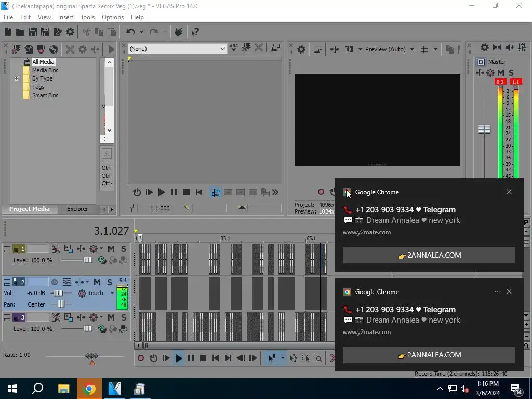This screenshot has height=399, width=532.
Task: Open the File menu
Action: (8, 17)
